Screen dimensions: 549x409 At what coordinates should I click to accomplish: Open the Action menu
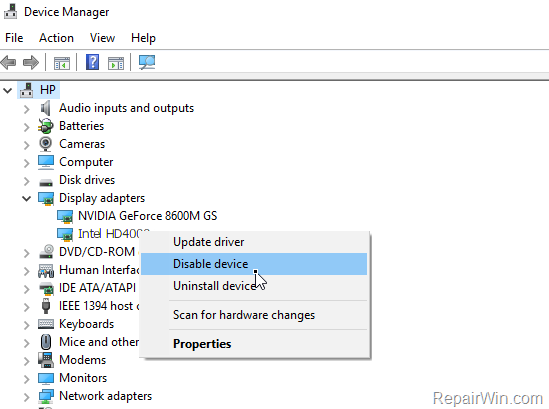pyautogui.click(x=56, y=38)
